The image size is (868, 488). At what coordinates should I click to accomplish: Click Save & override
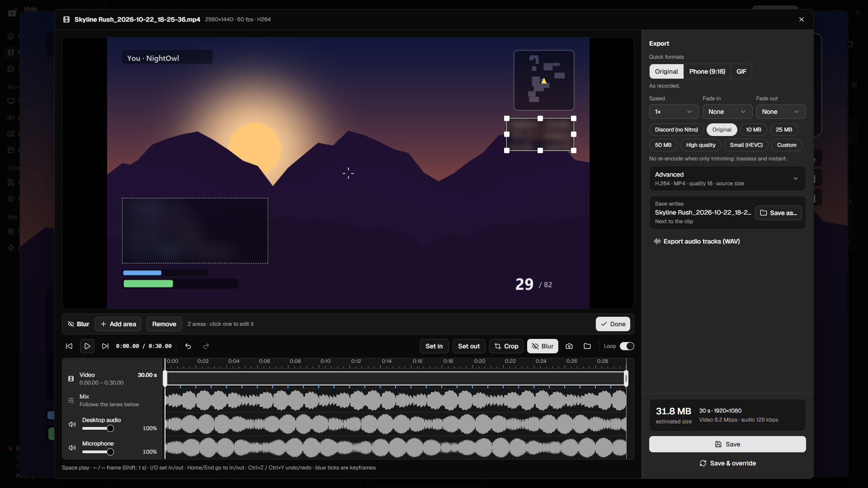(727, 463)
